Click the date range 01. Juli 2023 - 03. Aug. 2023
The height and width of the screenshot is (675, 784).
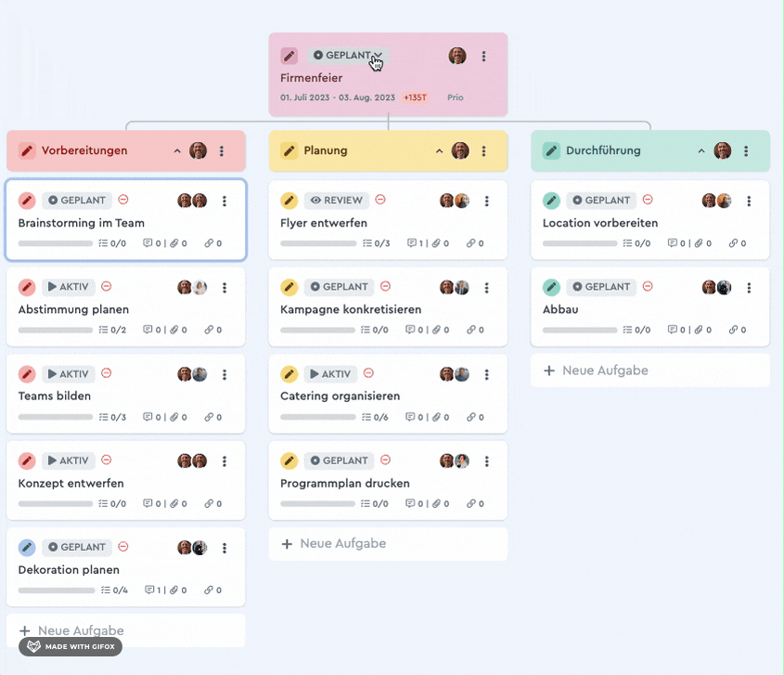[338, 97]
